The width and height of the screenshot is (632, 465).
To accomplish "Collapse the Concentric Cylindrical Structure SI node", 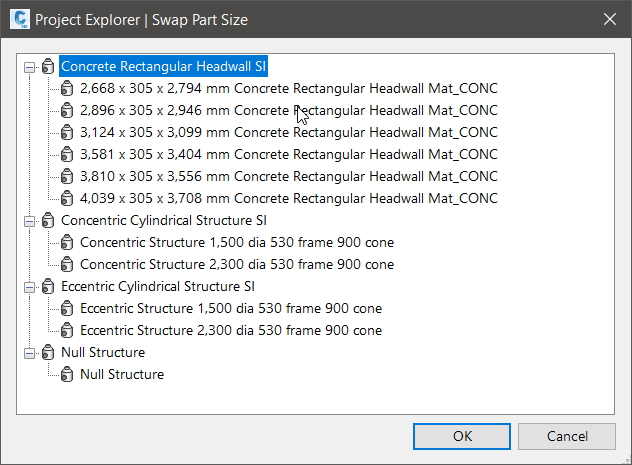I will click(30, 221).
